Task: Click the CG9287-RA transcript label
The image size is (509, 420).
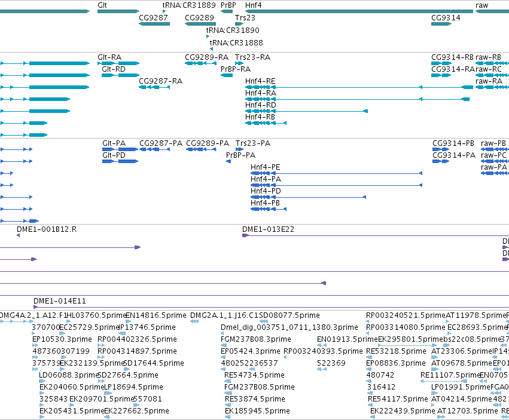Action: [x=161, y=81]
